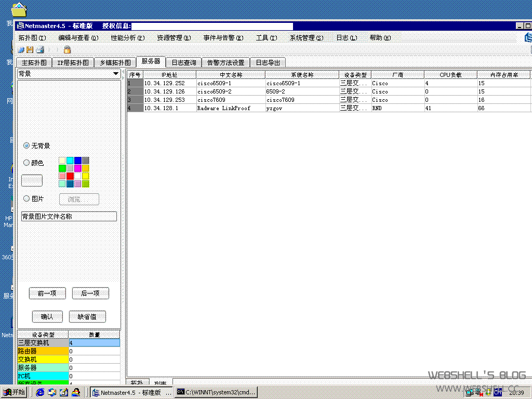This screenshot has width=532, height=399.
Task: Click the 确认 button
Action: click(47, 316)
